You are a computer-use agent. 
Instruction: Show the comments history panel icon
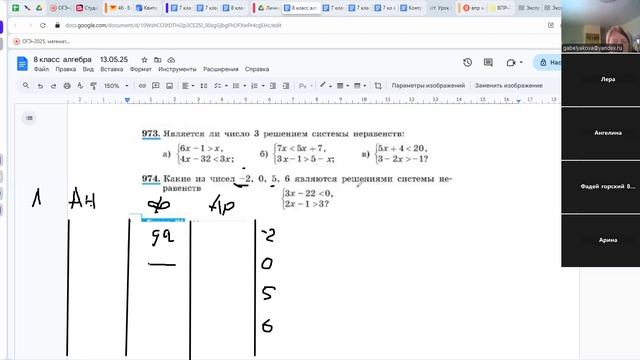488,62
